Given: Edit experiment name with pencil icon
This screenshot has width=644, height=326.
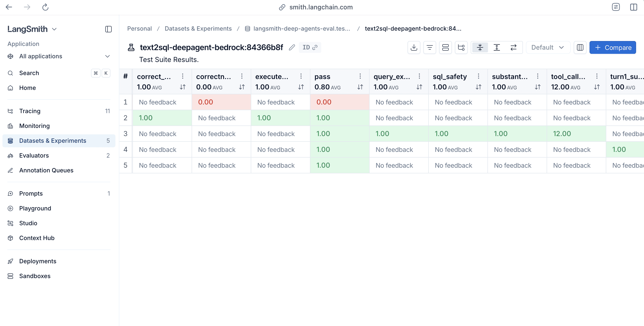Looking at the screenshot, I should (x=292, y=47).
